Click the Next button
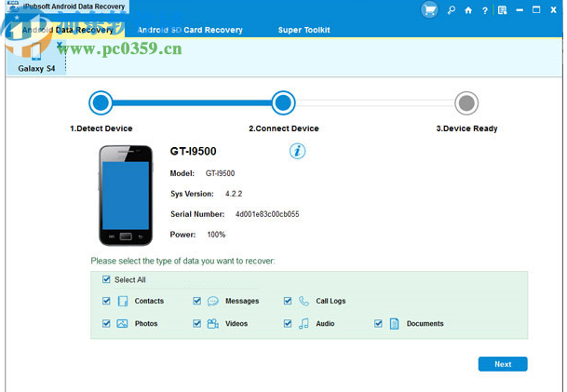567x392 pixels. click(x=503, y=364)
